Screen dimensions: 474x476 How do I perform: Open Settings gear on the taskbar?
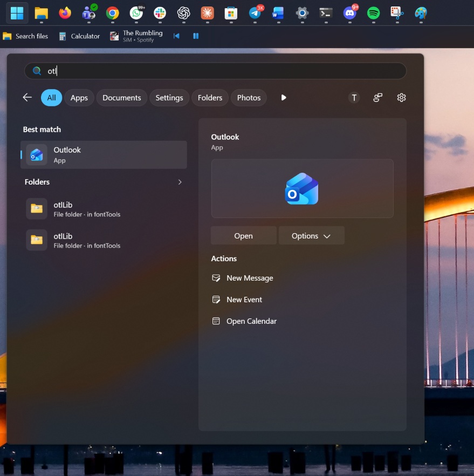click(x=303, y=13)
